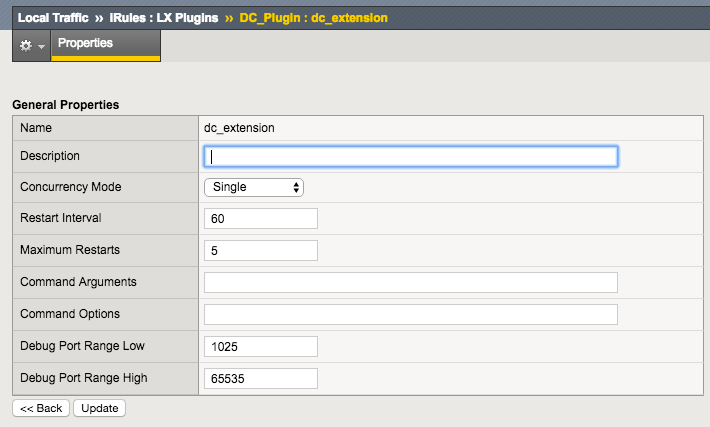
Task: Switch to the Properties tab
Action: coord(86,44)
